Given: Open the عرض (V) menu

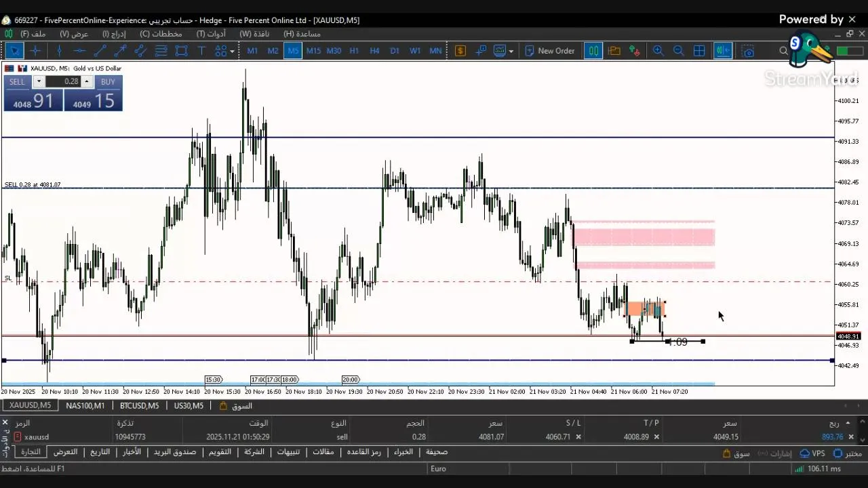Looking at the screenshot, I should click(x=74, y=34).
